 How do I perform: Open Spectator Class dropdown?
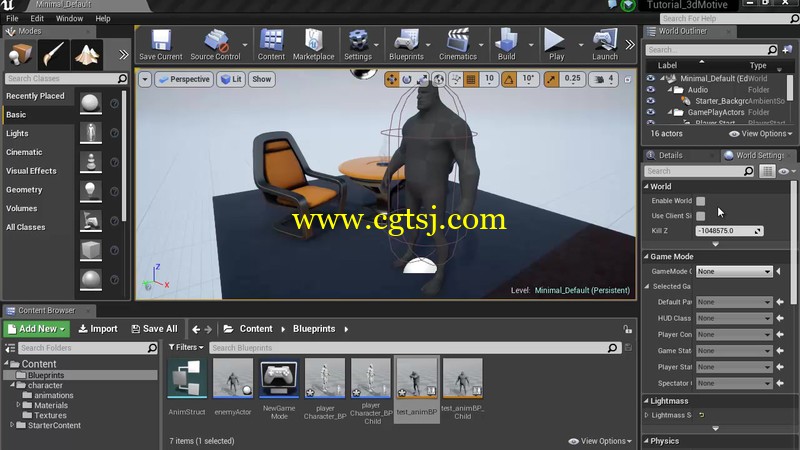pyautogui.click(x=734, y=383)
